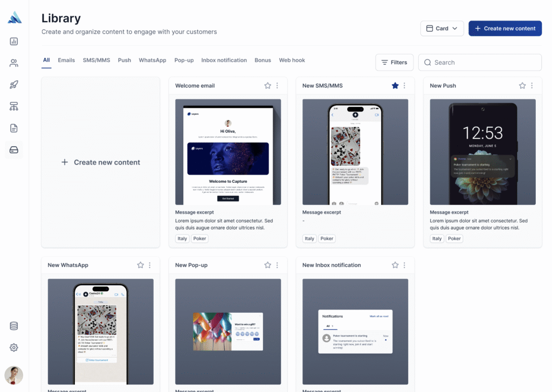Open the New Push preview thumbnail

tap(482, 152)
